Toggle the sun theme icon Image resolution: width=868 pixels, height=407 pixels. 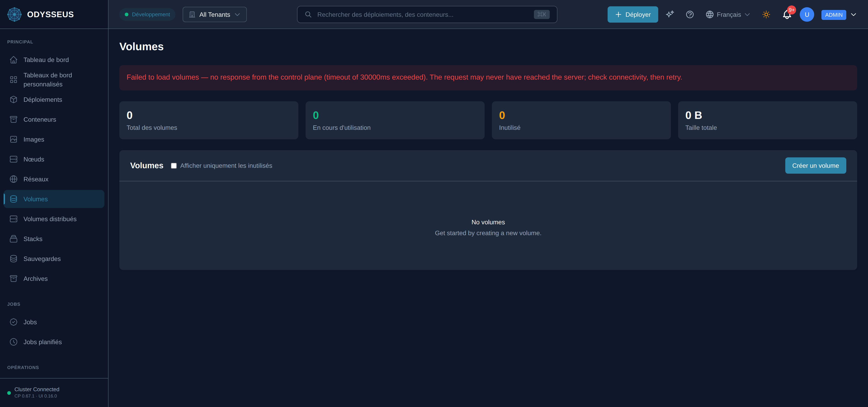tap(766, 14)
